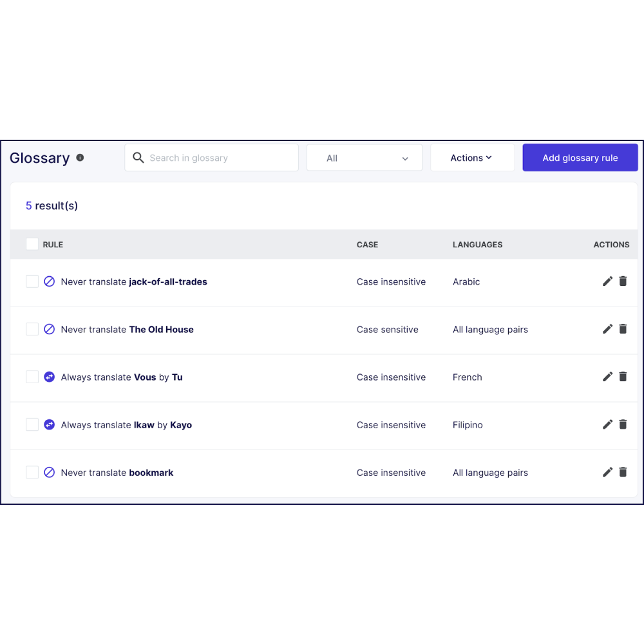Delete the bookmark glossary rule
644x644 pixels.
coord(623,472)
